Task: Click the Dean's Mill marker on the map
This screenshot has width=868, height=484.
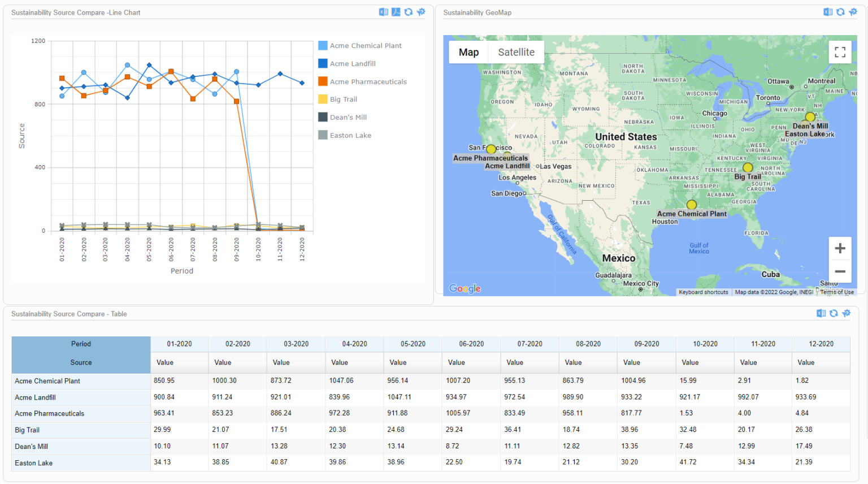Action: click(810, 116)
